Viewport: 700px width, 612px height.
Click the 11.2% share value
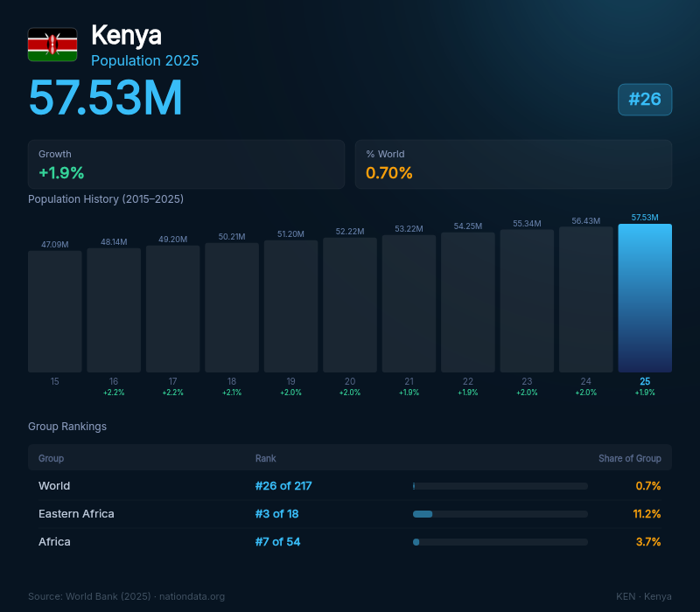coord(647,514)
